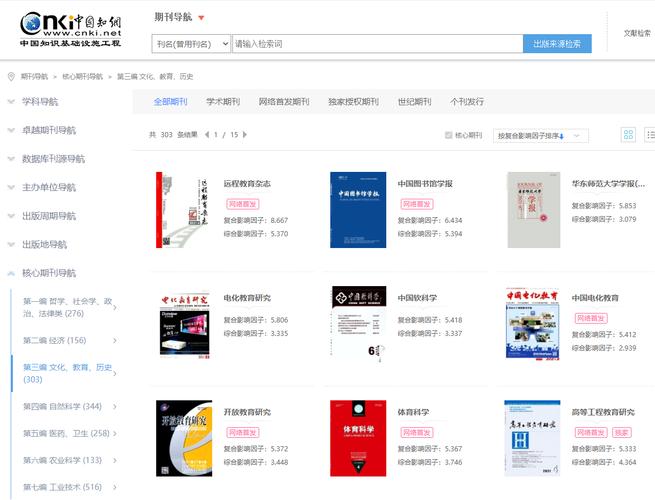The width and height of the screenshot is (655, 500).
Task: Open the 文献检索 link
Action: 637,33
